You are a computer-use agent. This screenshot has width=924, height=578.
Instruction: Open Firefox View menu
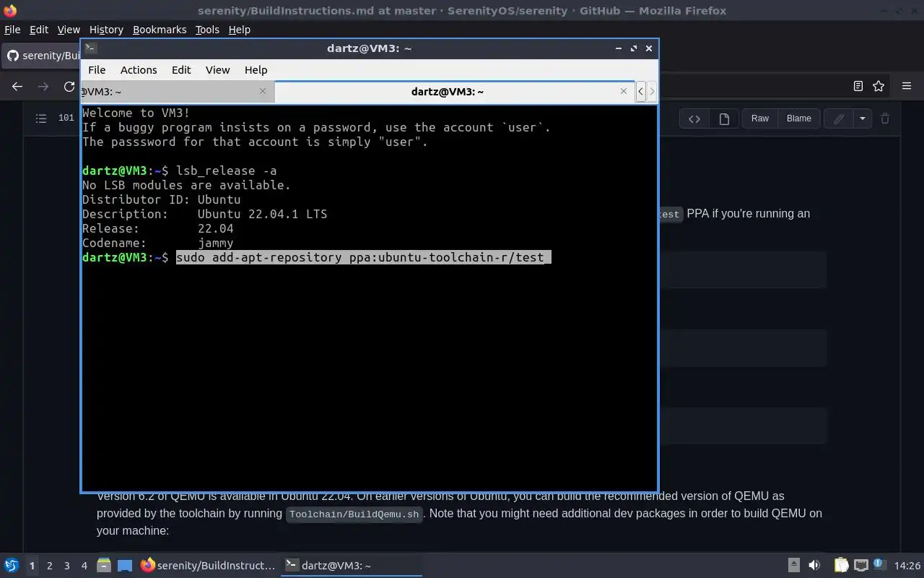pyautogui.click(x=69, y=30)
